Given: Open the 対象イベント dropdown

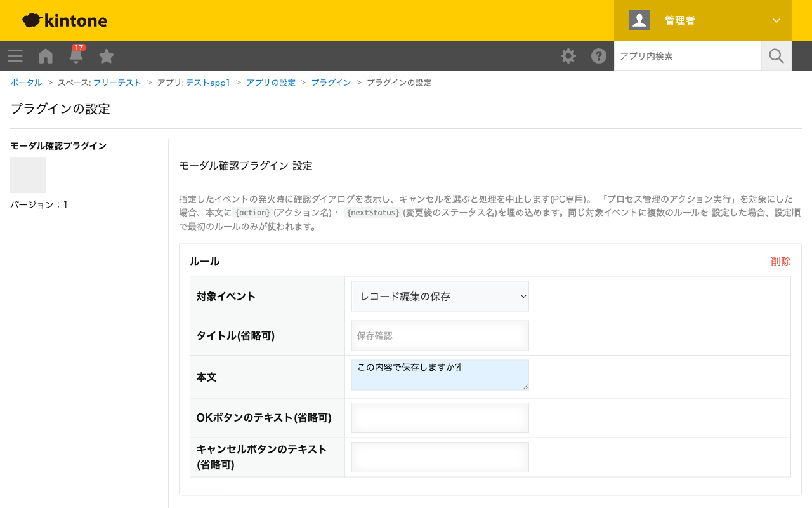Looking at the screenshot, I should (440, 297).
